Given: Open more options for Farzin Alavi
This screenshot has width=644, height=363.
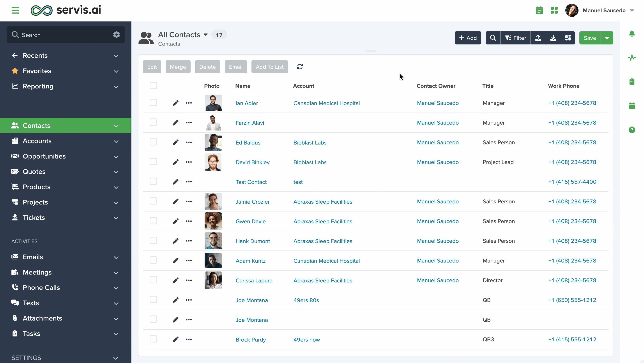Looking at the screenshot, I should pyautogui.click(x=189, y=123).
